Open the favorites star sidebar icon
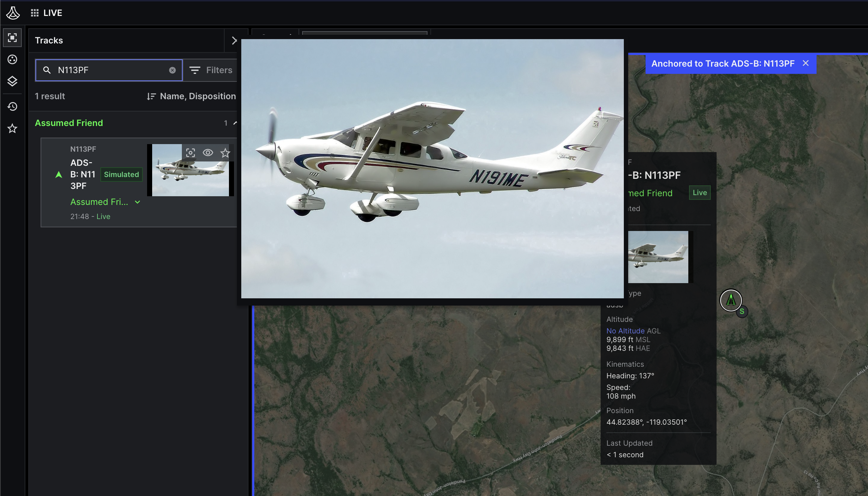The image size is (868, 496). 12,129
